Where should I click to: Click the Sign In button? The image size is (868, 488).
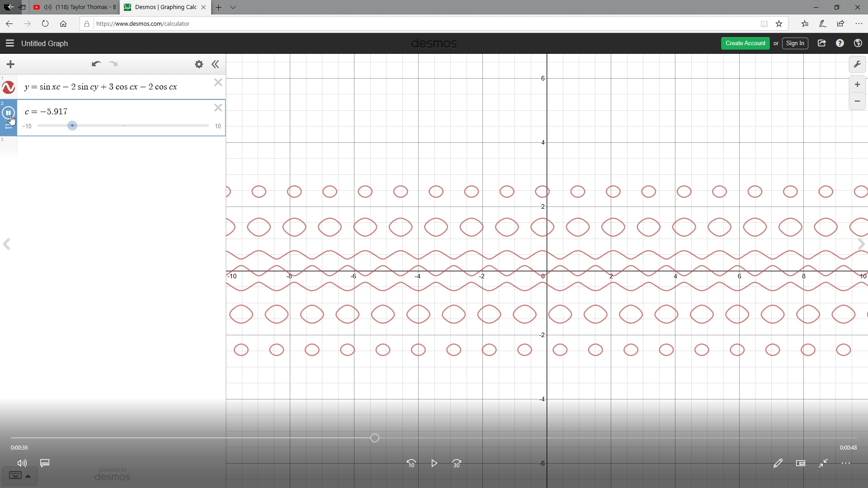[795, 43]
